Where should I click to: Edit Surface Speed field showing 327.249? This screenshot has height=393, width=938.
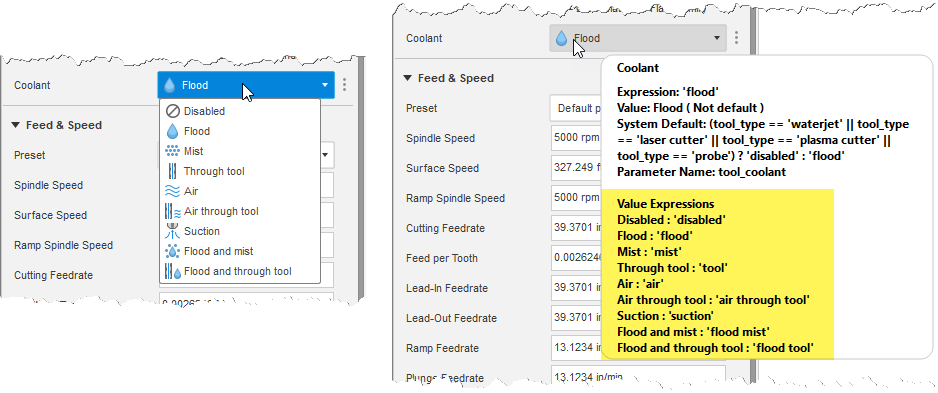(x=575, y=168)
